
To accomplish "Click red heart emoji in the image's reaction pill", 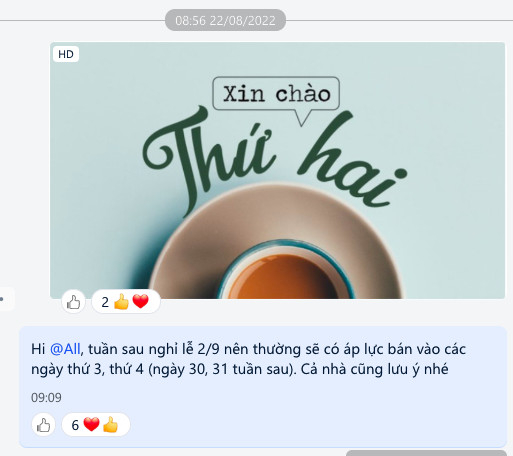I will pyautogui.click(x=140, y=302).
